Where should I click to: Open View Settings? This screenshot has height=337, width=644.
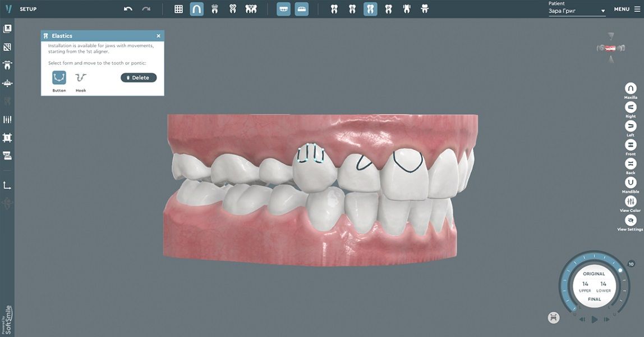pos(631,220)
